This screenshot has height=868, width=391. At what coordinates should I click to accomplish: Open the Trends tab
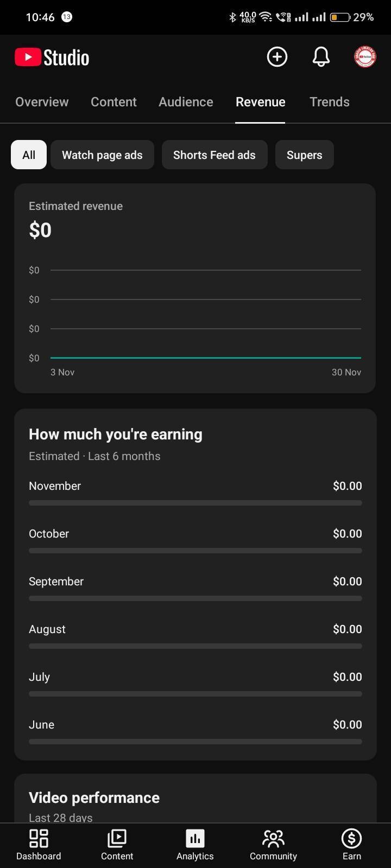tap(329, 102)
